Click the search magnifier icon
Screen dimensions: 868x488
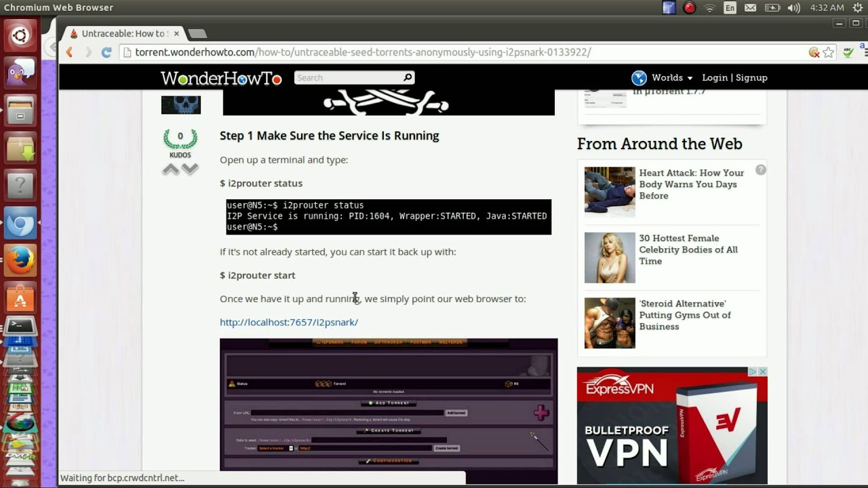coord(408,77)
